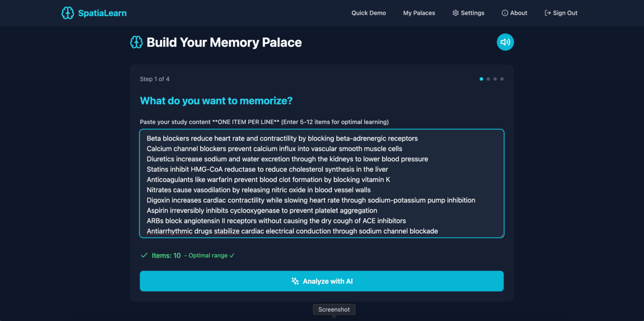644x321 pixels.
Task: Click the Sign Out arrow icon
Action: pos(548,13)
